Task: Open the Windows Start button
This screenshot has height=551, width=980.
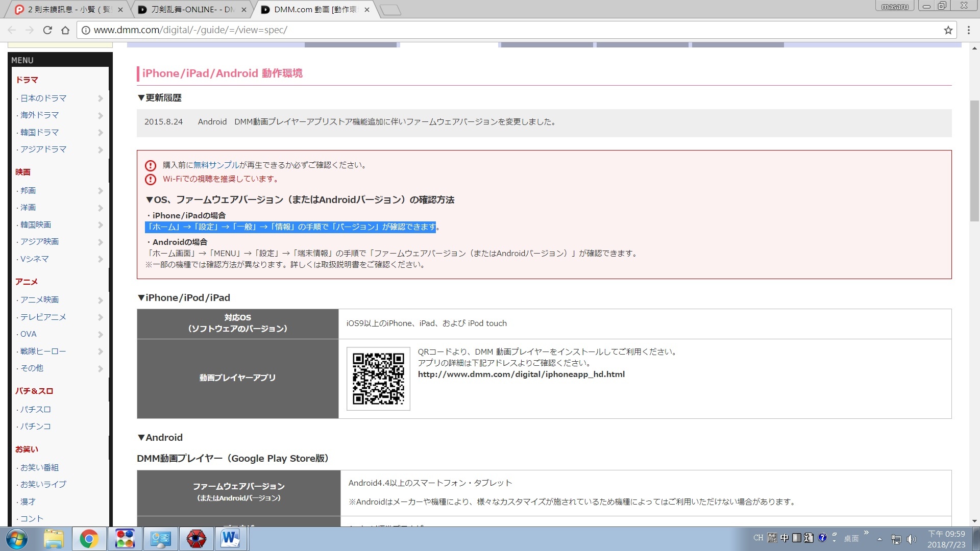Action: [16, 539]
